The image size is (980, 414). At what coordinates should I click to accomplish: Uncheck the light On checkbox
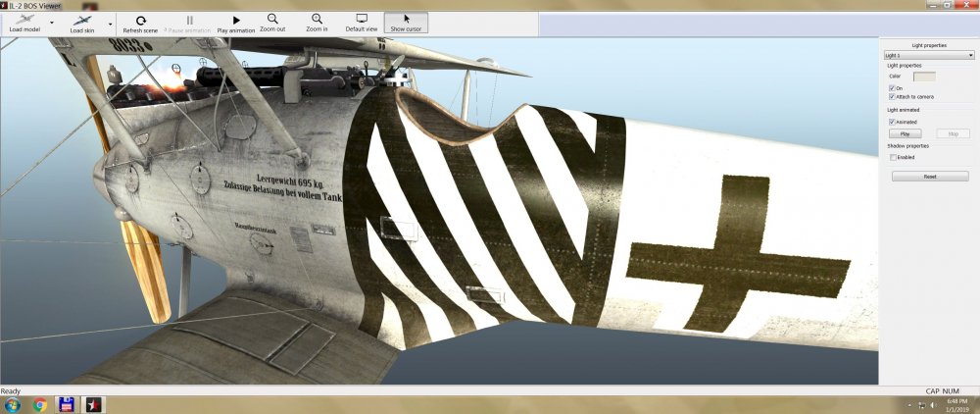tap(893, 88)
